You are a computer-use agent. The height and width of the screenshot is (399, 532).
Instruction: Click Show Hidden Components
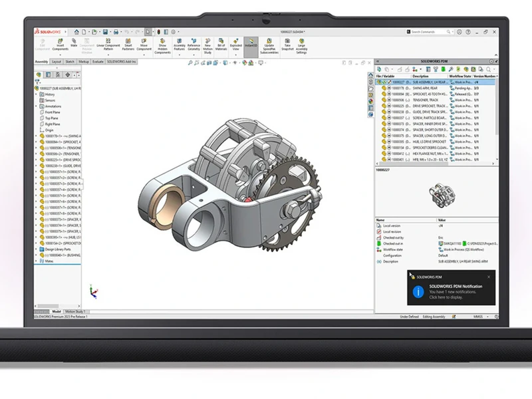[162, 46]
